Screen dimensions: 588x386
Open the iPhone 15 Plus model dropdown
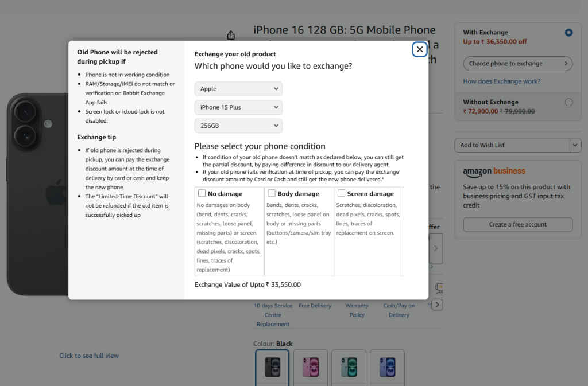point(238,107)
